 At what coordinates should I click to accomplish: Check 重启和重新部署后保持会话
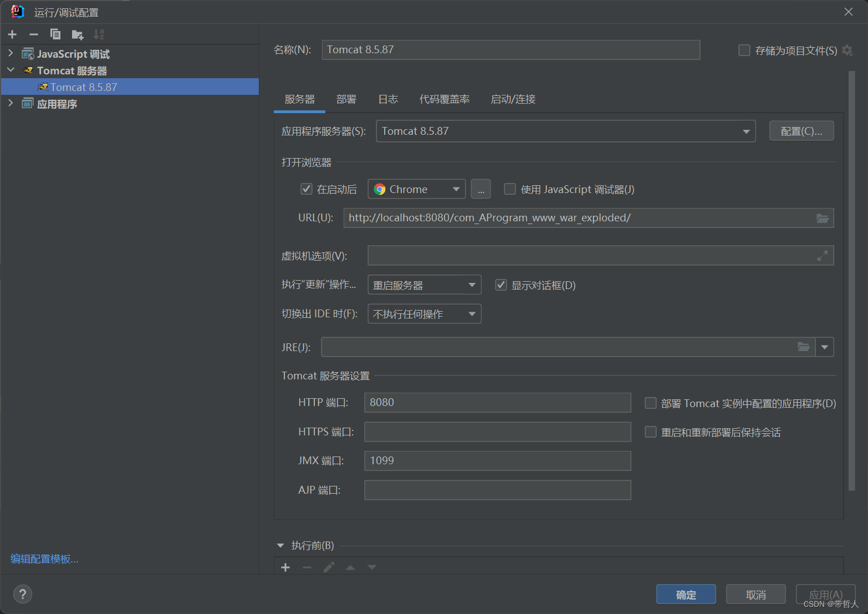coord(651,432)
